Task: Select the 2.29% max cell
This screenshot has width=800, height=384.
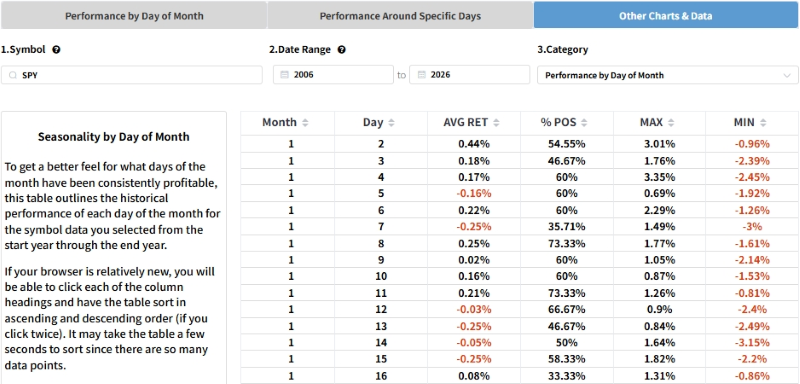Action: [x=660, y=210]
